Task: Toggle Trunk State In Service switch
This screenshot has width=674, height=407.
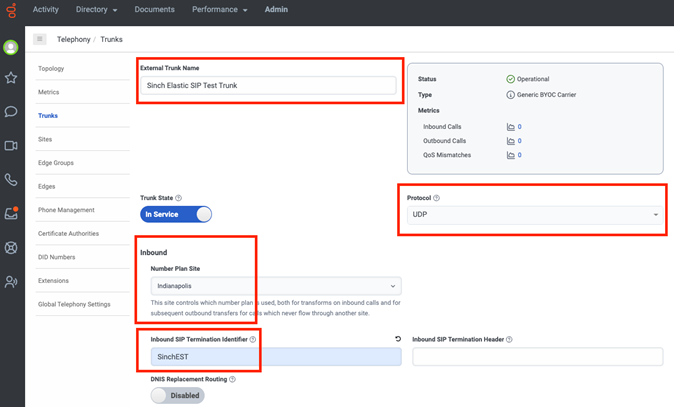Action: [x=176, y=214]
